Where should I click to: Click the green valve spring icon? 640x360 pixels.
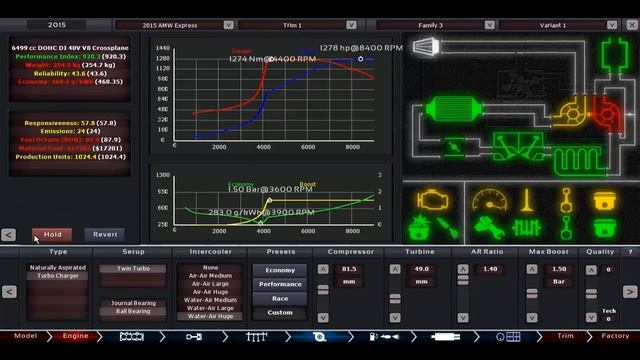click(527, 228)
